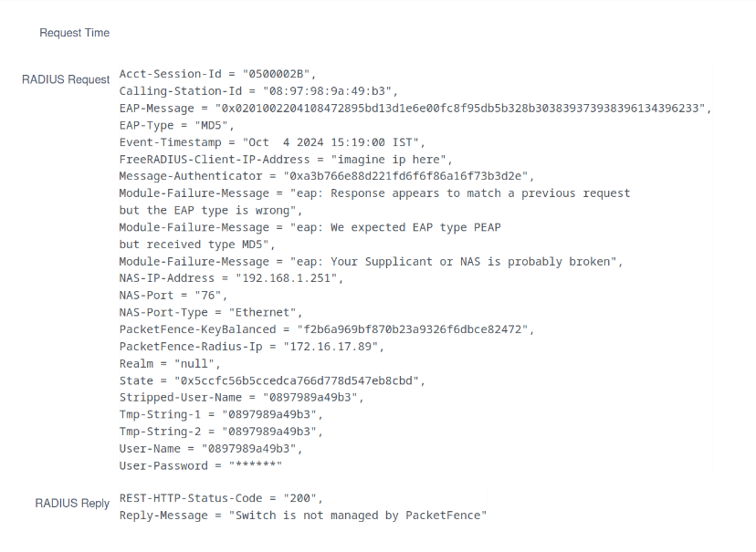Click the EAP-Type MD5 line
756x552 pixels.
176,125
